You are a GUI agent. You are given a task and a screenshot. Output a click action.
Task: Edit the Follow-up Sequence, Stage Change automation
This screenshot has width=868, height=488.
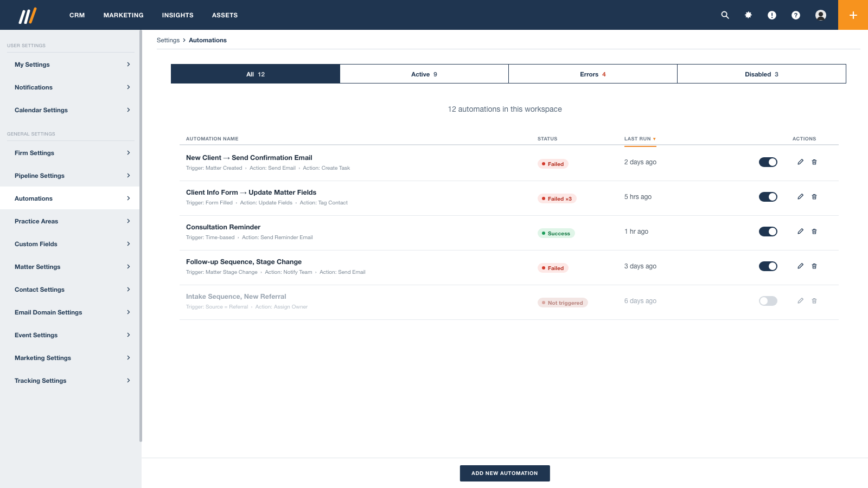800,266
